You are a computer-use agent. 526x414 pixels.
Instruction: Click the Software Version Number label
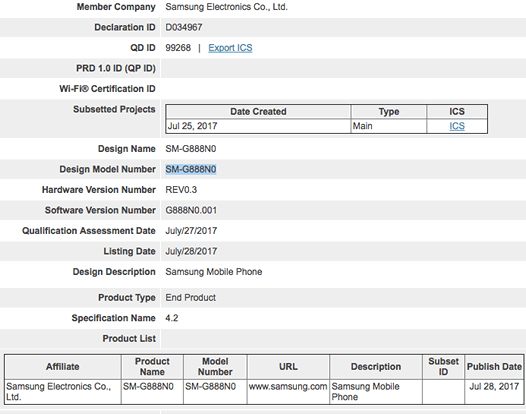pos(100,210)
